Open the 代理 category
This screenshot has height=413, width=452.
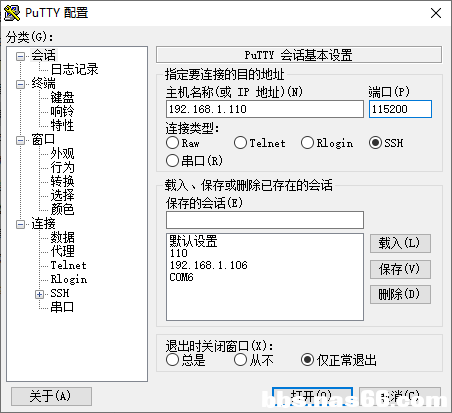point(62,251)
